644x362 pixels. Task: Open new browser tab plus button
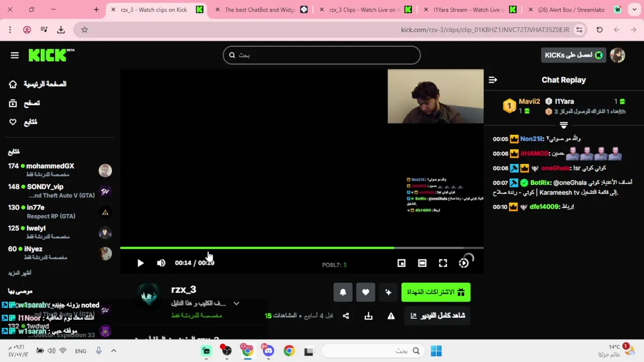pos(96,10)
